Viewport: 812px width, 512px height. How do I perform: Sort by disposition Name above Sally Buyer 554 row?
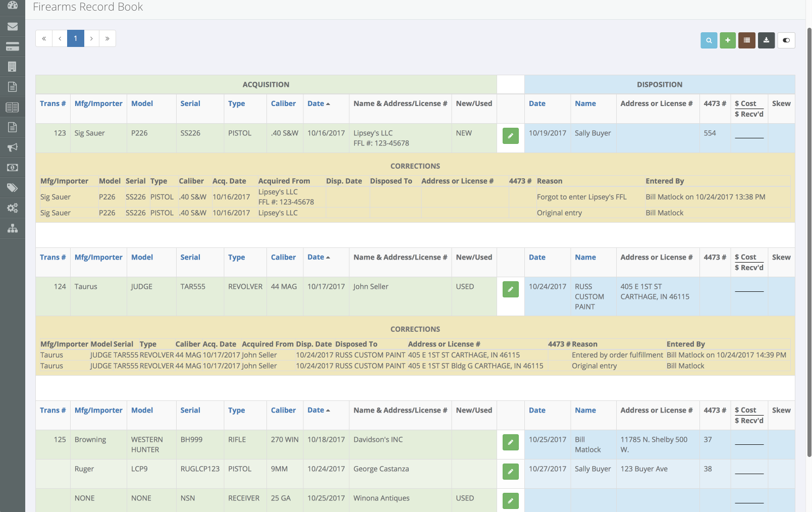[585, 104]
